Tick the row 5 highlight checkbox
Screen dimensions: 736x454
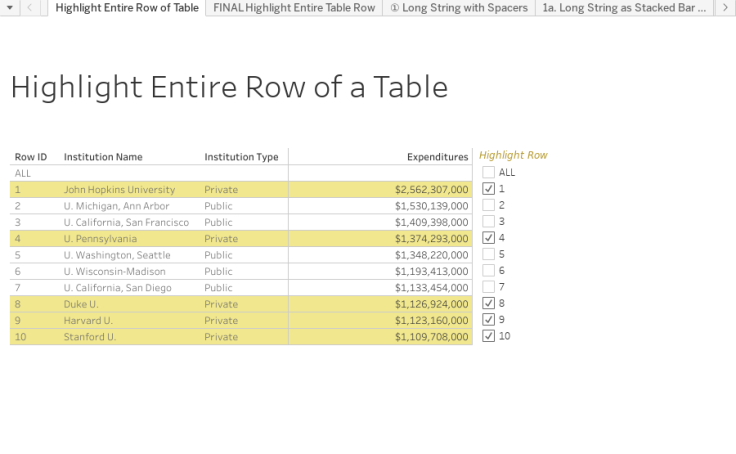488,254
